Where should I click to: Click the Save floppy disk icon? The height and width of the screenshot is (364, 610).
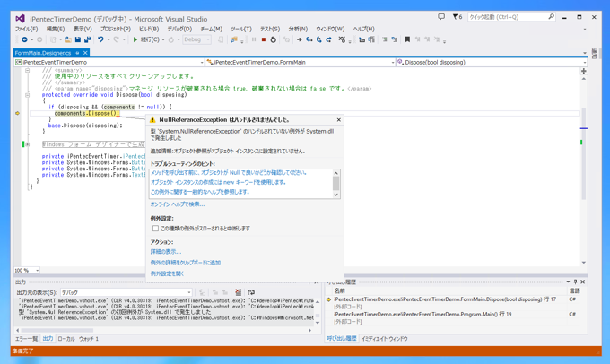(78, 39)
